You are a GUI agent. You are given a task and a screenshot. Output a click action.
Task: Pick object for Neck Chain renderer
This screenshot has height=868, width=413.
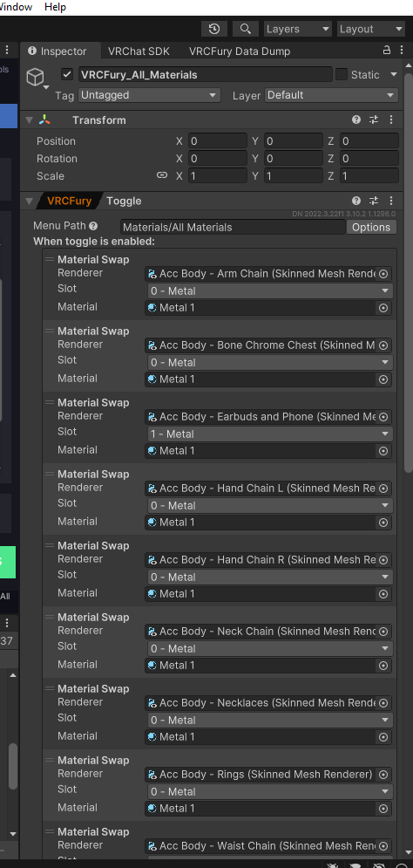[383, 631]
